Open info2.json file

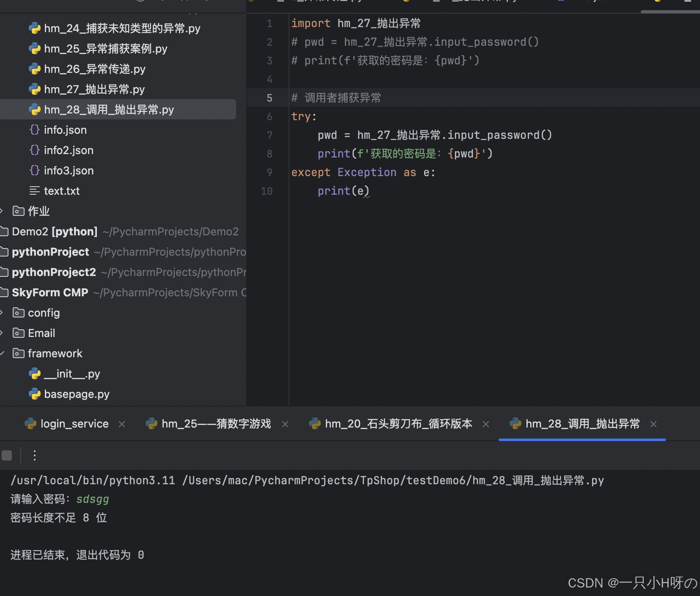pyautogui.click(x=69, y=150)
